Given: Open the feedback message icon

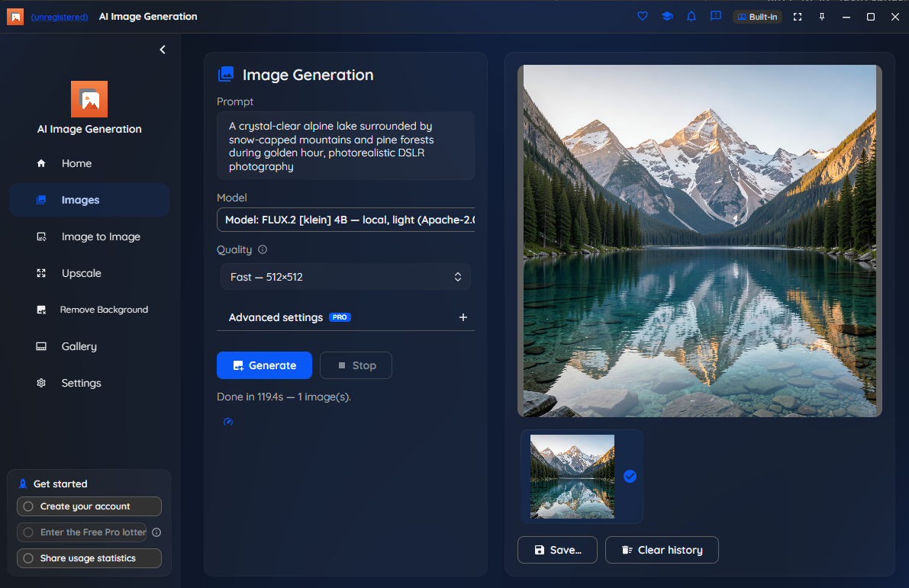Looking at the screenshot, I should (x=715, y=16).
